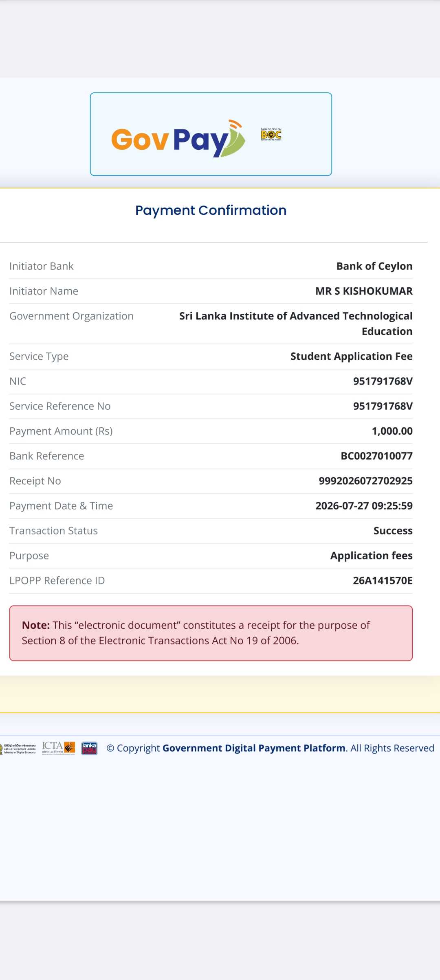Click the Transaction Status Success value

tap(393, 531)
